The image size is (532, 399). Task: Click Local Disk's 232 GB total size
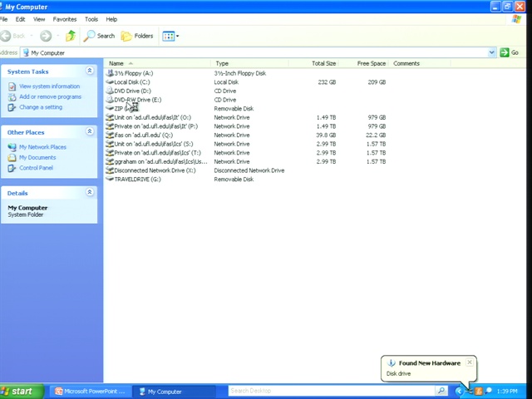click(x=327, y=82)
